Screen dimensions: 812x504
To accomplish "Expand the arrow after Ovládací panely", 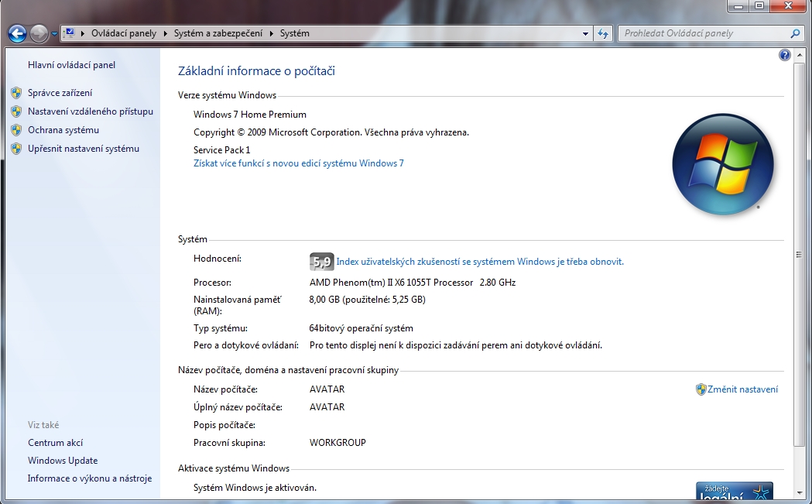I will tap(165, 33).
